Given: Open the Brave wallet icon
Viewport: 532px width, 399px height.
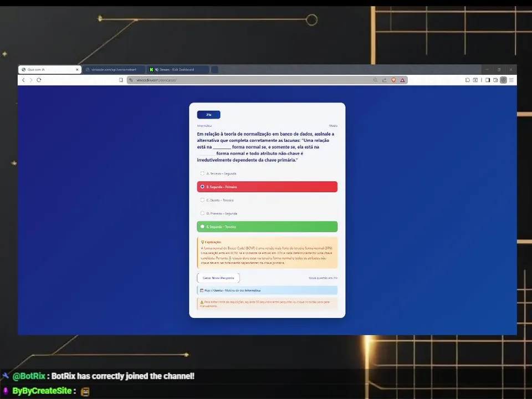Looking at the screenshot, I should pyautogui.click(x=495, y=80).
